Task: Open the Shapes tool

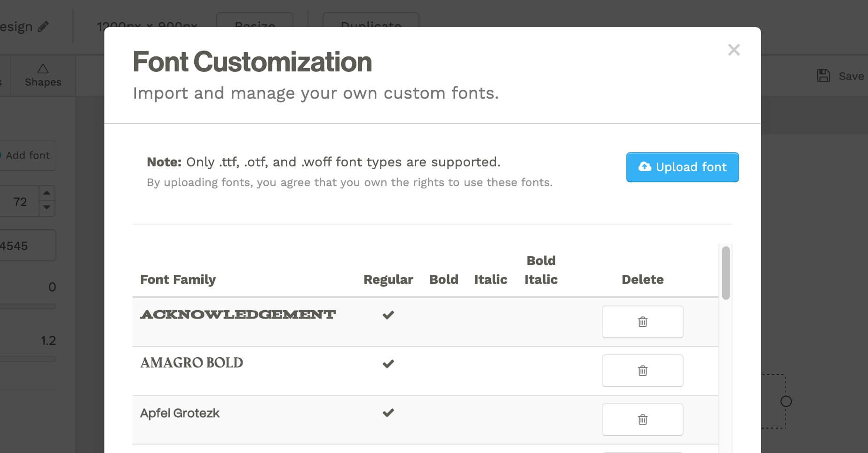Action: click(x=43, y=76)
